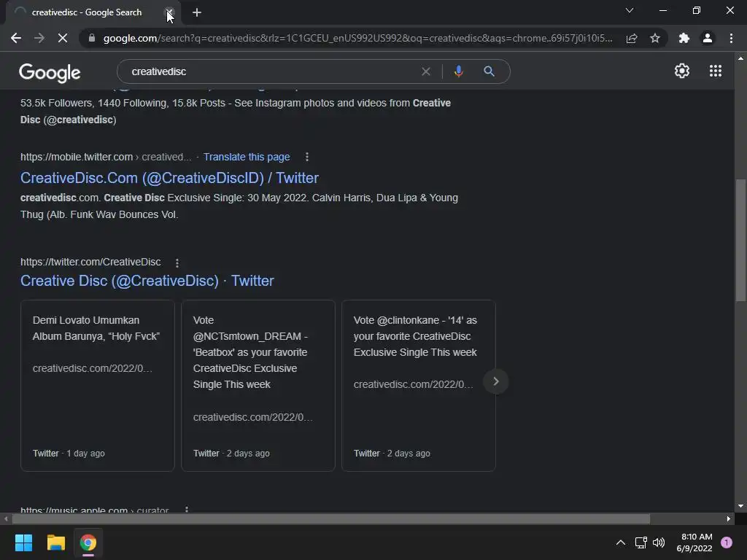This screenshot has width=747, height=560.
Task: Open Google quick settings gear
Action: click(x=682, y=71)
